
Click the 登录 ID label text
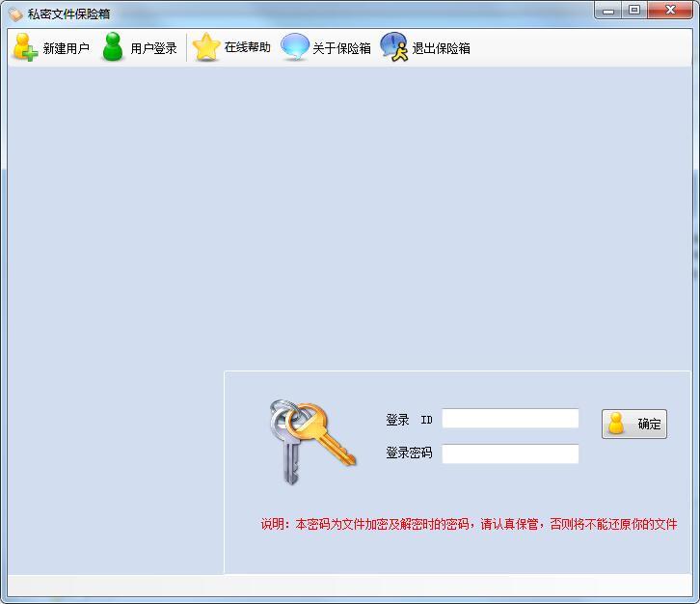point(409,420)
